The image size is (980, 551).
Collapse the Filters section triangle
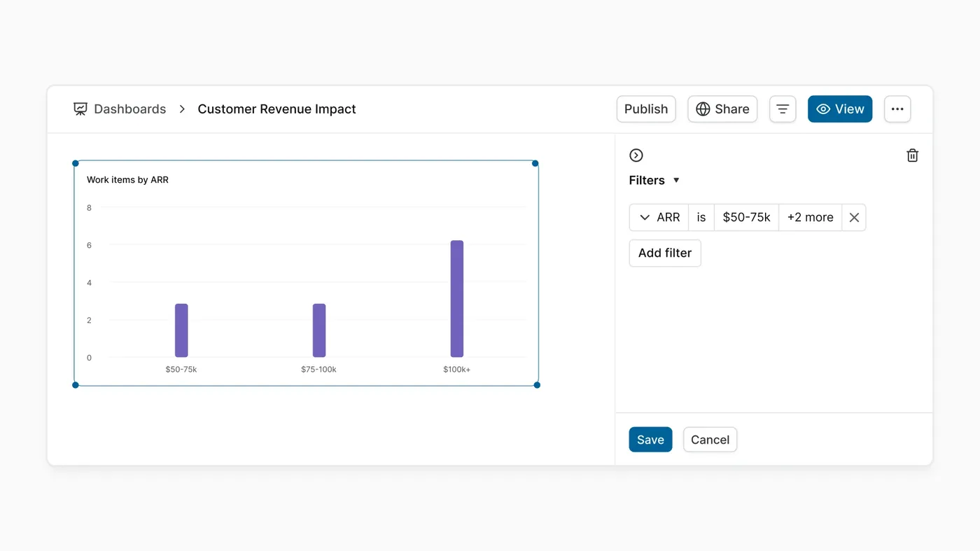[x=676, y=180]
